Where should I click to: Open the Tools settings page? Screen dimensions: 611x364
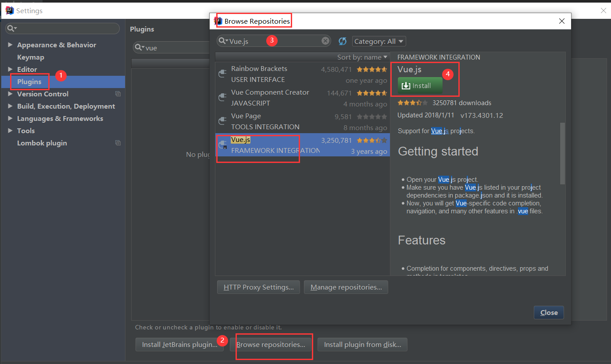[x=26, y=131]
